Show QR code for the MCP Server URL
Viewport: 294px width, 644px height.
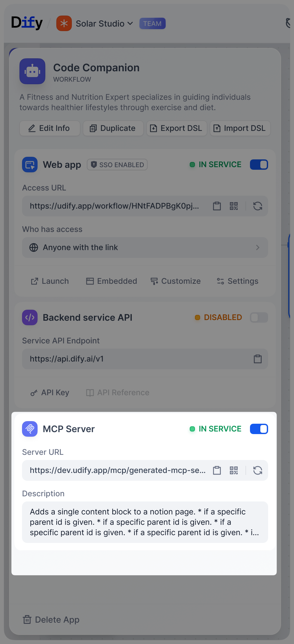(233, 470)
